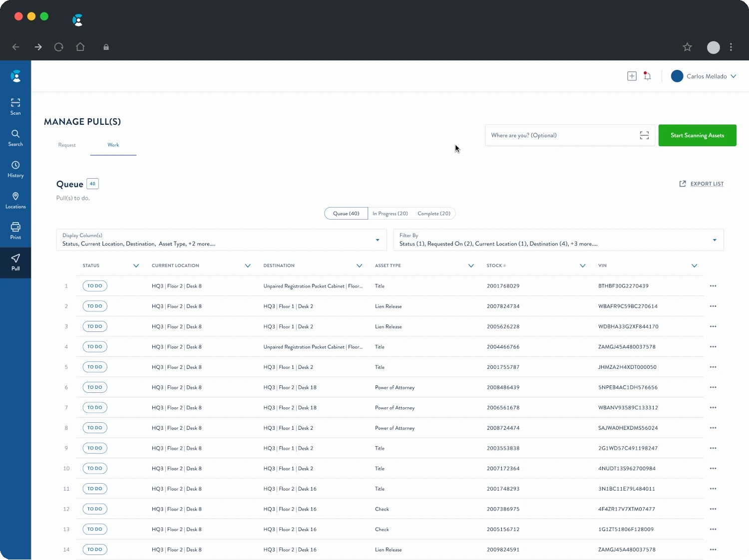Viewport: 749px width, 560px height.
Task: Click the browser profile avatar
Action: [x=713, y=47]
